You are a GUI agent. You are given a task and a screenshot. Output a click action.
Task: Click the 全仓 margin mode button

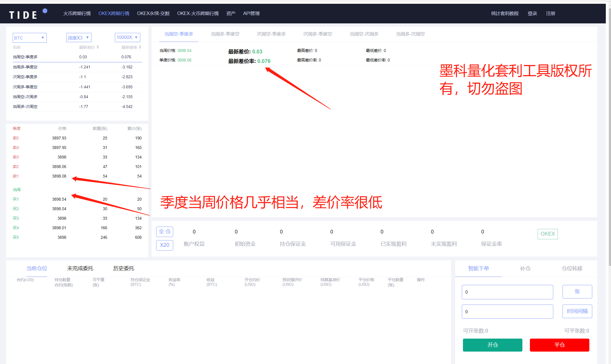[x=165, y=232]
